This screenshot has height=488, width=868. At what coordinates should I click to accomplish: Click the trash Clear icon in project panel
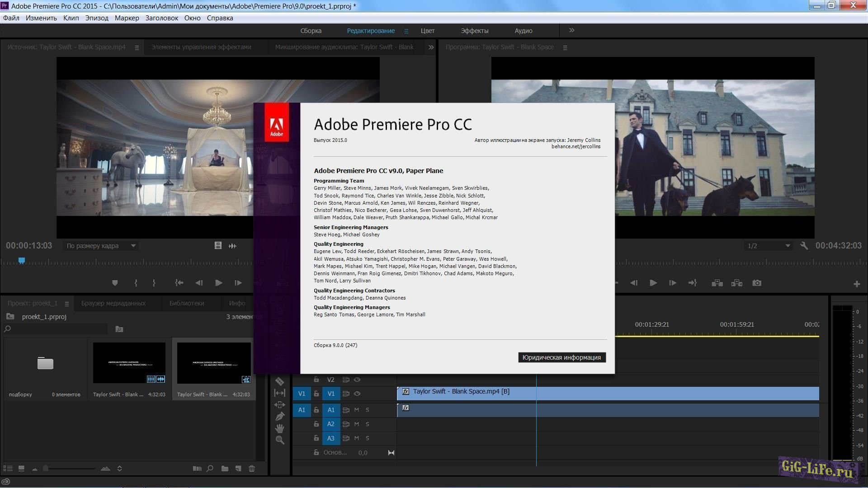click(x=252, y=469)
